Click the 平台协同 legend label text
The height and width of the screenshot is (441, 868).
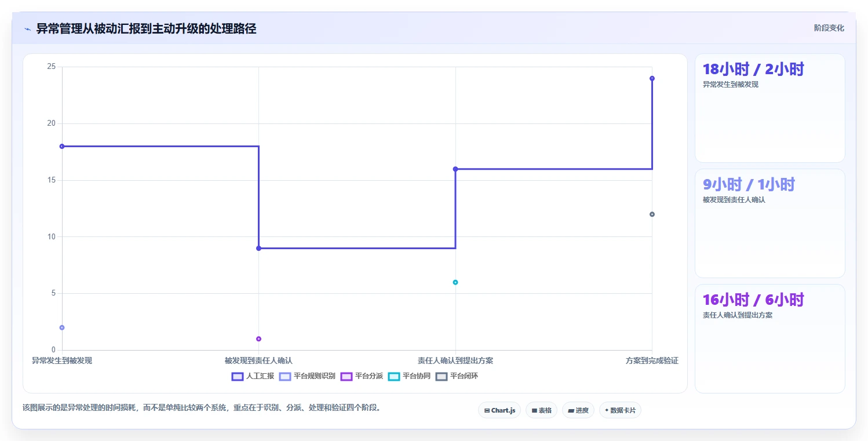pyautogui.click(x=417, y=376)
